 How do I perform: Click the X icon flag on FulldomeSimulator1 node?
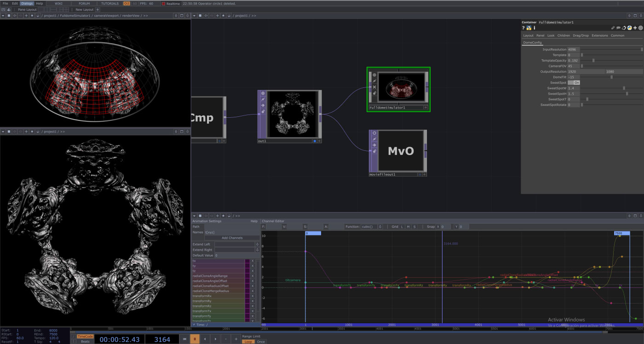coord(374,87)
